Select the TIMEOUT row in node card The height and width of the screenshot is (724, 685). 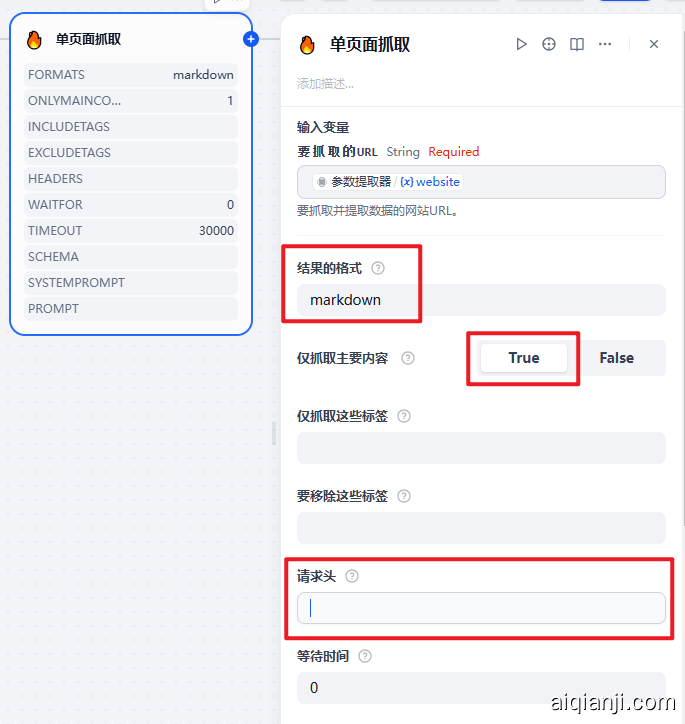pyautogui.click(x=131, y=230)
